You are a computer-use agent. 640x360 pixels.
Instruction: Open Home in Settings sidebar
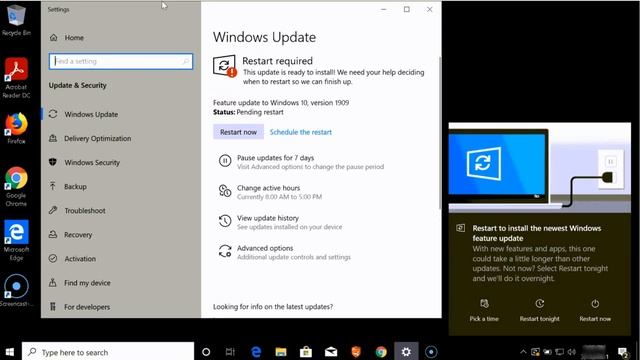67,38
